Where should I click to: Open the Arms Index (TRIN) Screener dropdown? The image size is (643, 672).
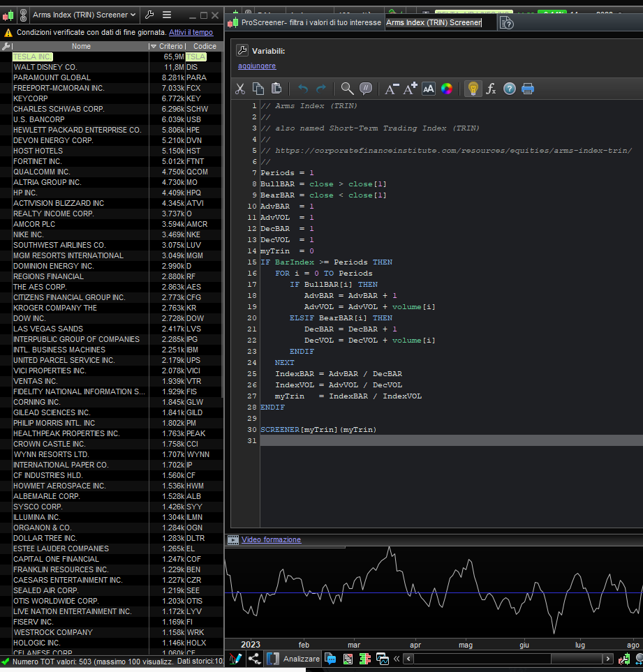tap(84, 15)
